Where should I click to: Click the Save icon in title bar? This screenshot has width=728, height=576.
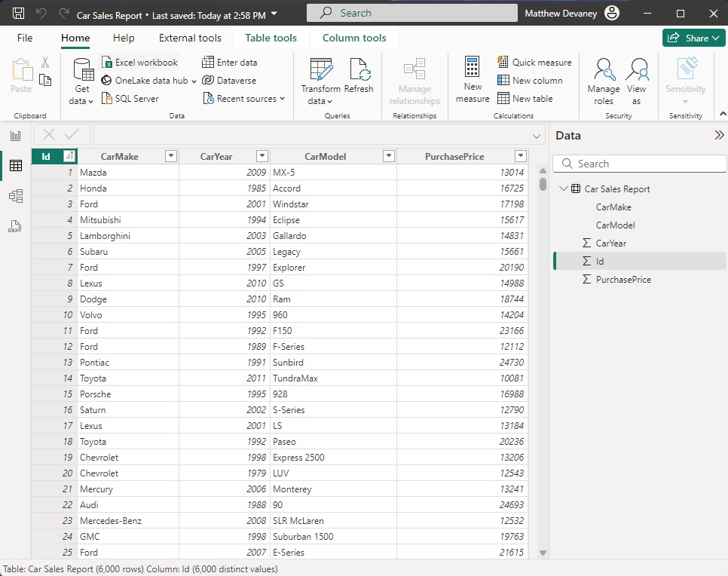tap(18, 14)
